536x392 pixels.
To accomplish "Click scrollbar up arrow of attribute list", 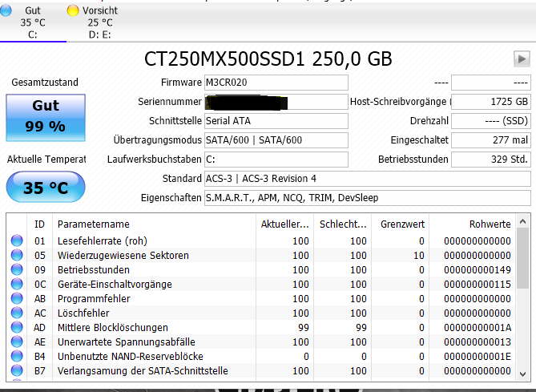I will [522, 221].
